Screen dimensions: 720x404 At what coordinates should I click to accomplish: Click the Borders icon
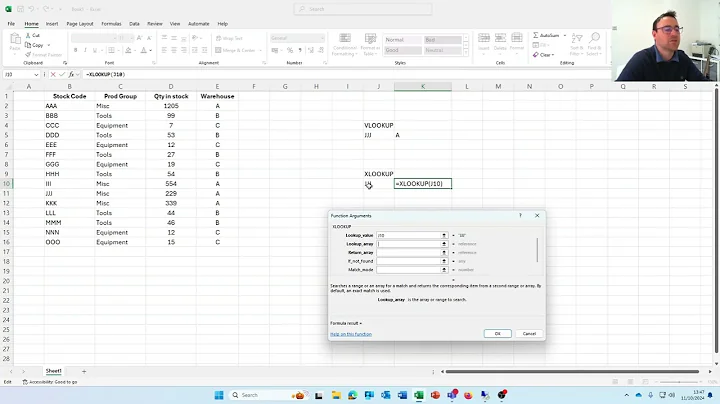(111, 50)
